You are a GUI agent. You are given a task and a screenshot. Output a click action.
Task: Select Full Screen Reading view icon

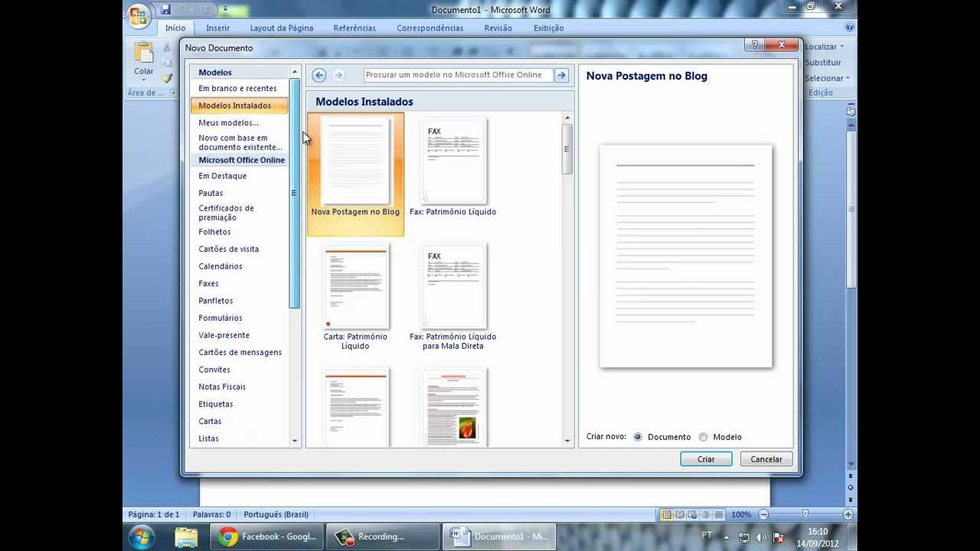679,515
